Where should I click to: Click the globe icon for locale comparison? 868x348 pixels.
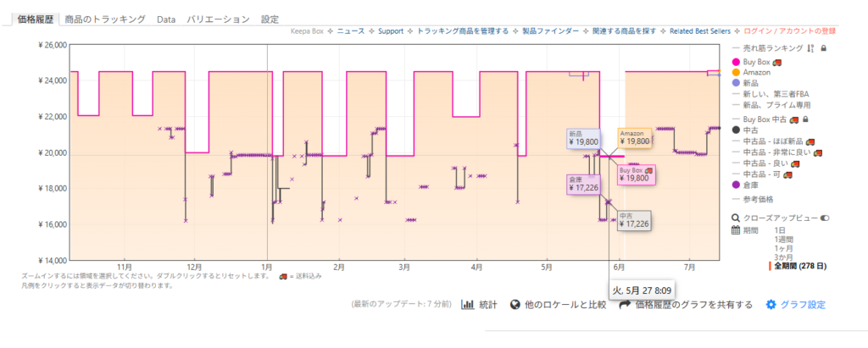pos(515,305)
